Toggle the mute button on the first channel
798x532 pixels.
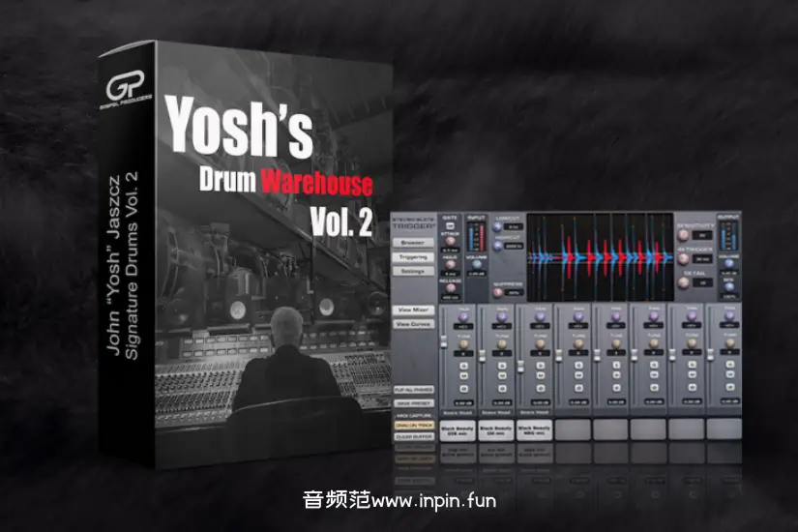463,375
